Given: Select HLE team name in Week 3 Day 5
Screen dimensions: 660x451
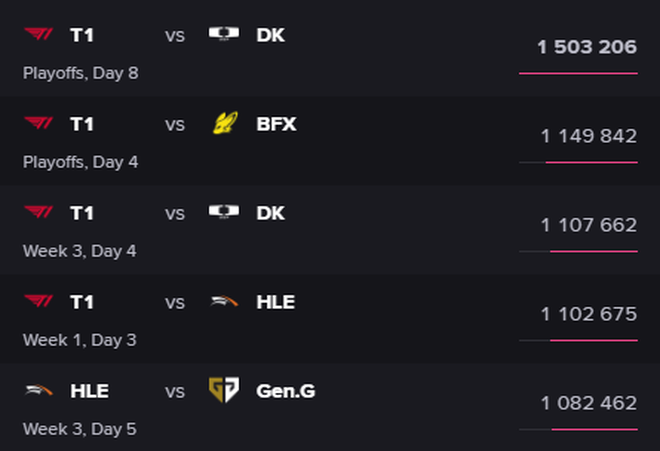Looking at the screenshot, I should 89,390.
